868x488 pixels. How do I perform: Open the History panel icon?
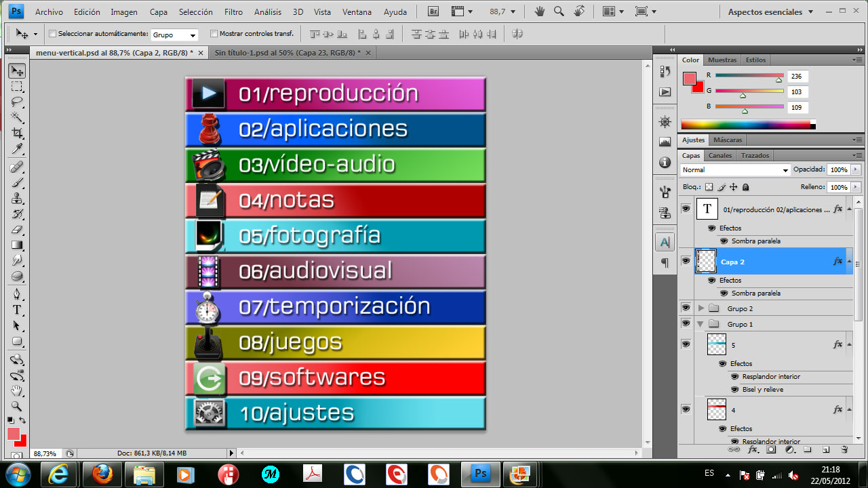pos(665,72)
